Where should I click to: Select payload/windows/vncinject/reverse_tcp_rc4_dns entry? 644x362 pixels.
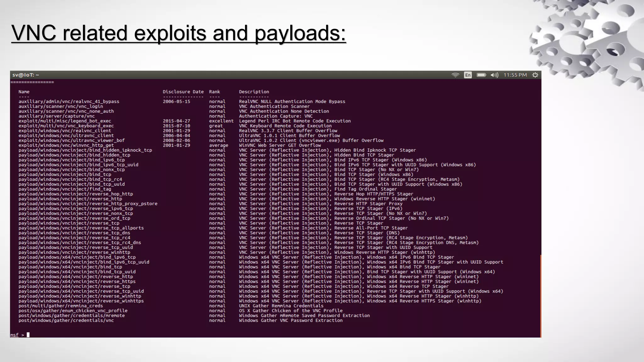pyautogui.click(x=80, y=243)
